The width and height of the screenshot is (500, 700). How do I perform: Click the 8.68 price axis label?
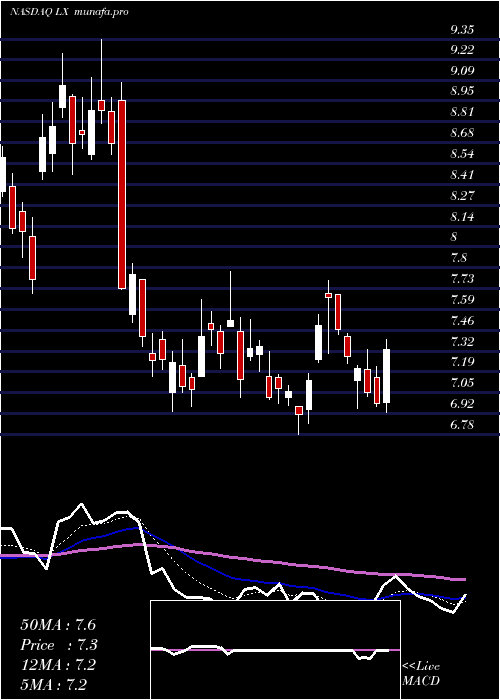[462, 133]
